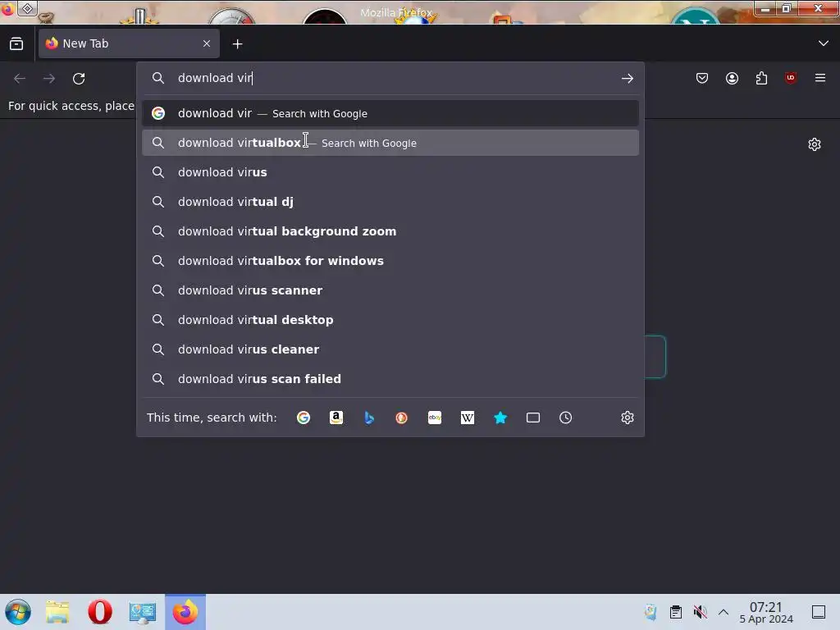Open search settings gear in dropdown
This screenshot has height=630, width=840.
pos(628,418)
